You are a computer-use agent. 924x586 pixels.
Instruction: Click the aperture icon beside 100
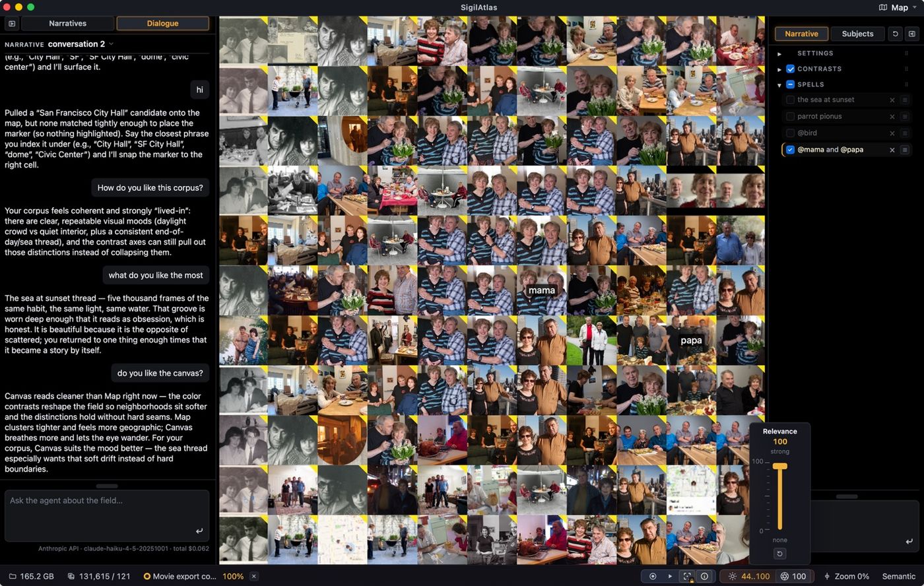coord(784,576)
